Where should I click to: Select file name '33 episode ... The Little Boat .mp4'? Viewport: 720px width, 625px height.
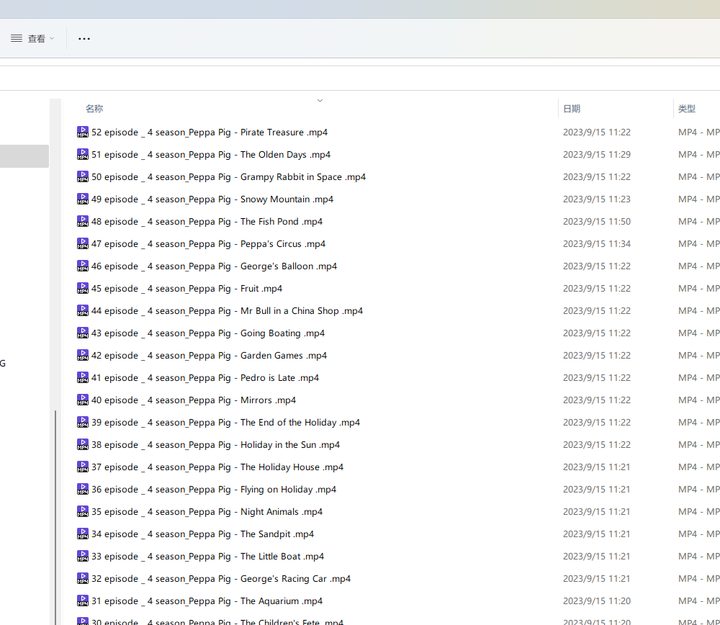point(208,556)
